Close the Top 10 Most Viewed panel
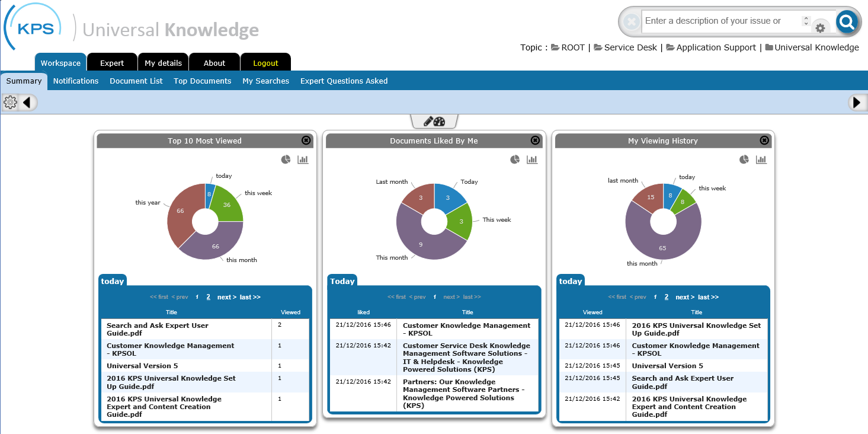 306,141
